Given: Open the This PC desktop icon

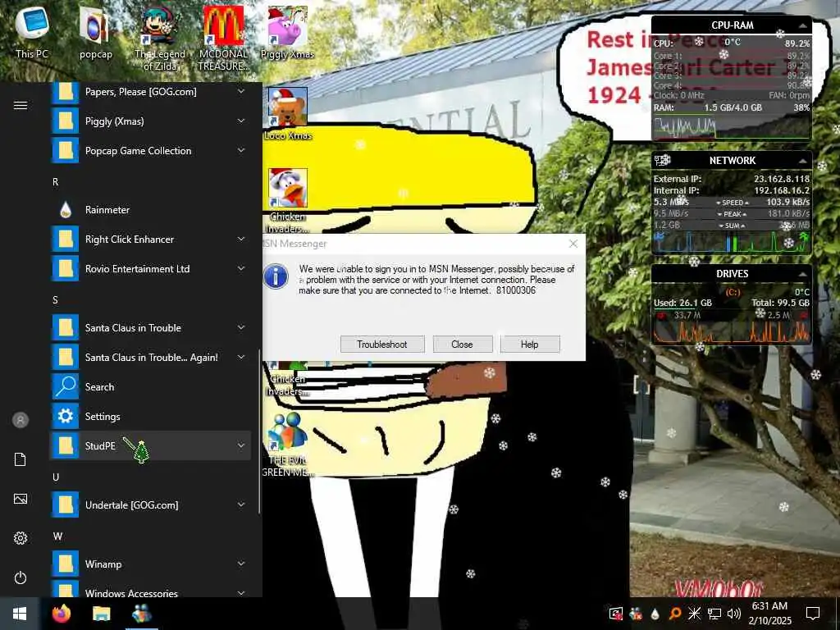Looking at the screenshot, I should tap(32, 31).
